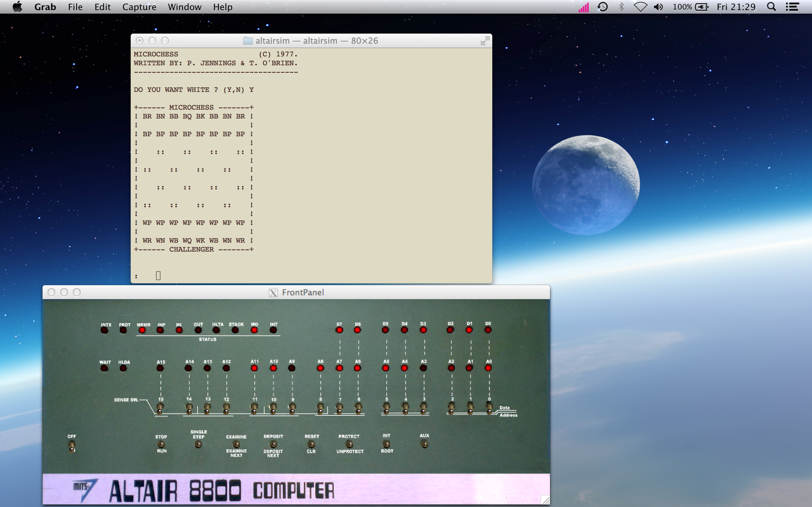This screenshot has width=812, height=507.
Task: Click the volume control in the menu bar
Action: coord(658,7)
